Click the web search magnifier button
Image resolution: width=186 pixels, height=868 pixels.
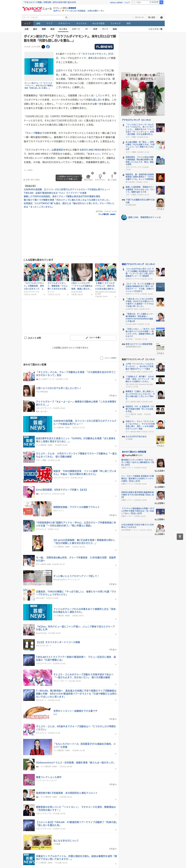click(161, 2)
